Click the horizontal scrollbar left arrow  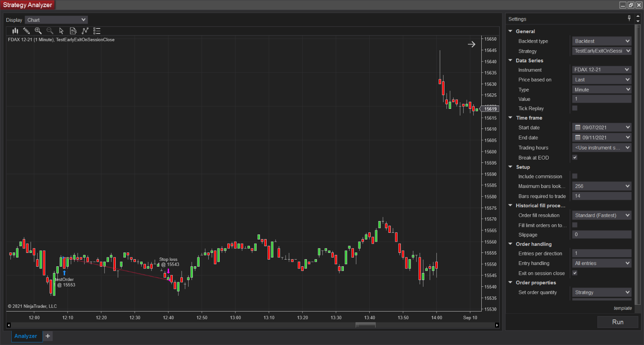9,325
